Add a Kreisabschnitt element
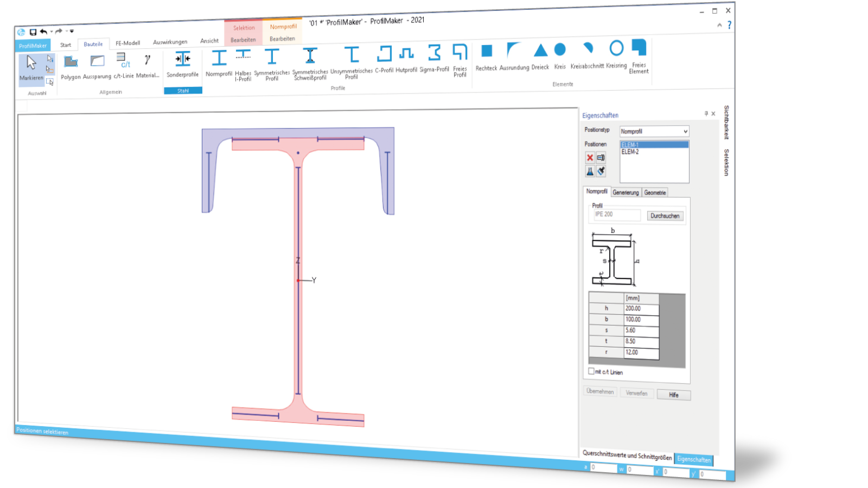The image size is (868, 488). point(588,55)
